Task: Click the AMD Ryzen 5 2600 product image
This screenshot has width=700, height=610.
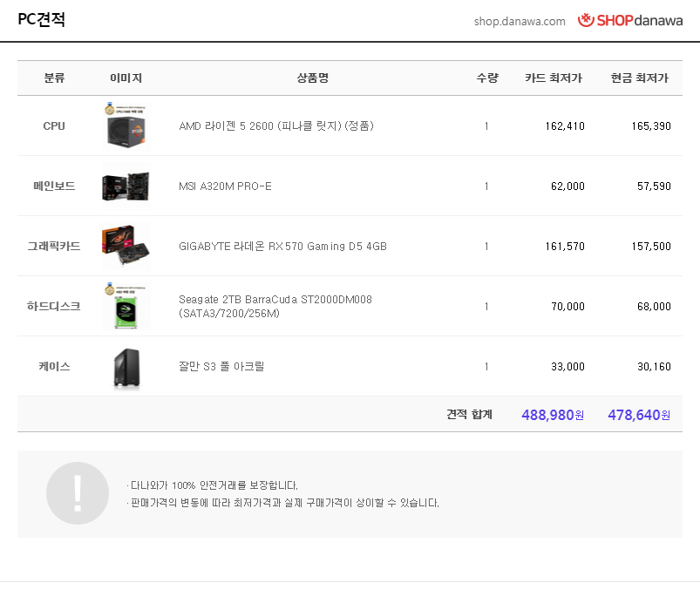Action: click(126, 126)
